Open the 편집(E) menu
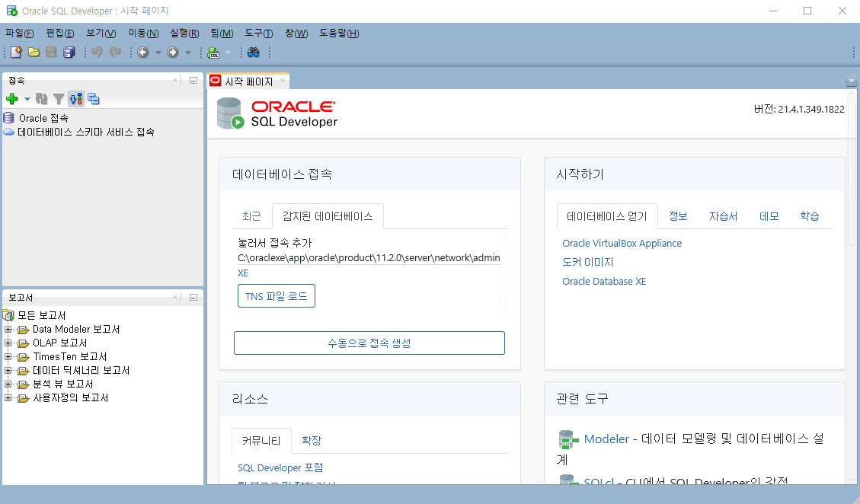860x504 pixels. (59, 33)
